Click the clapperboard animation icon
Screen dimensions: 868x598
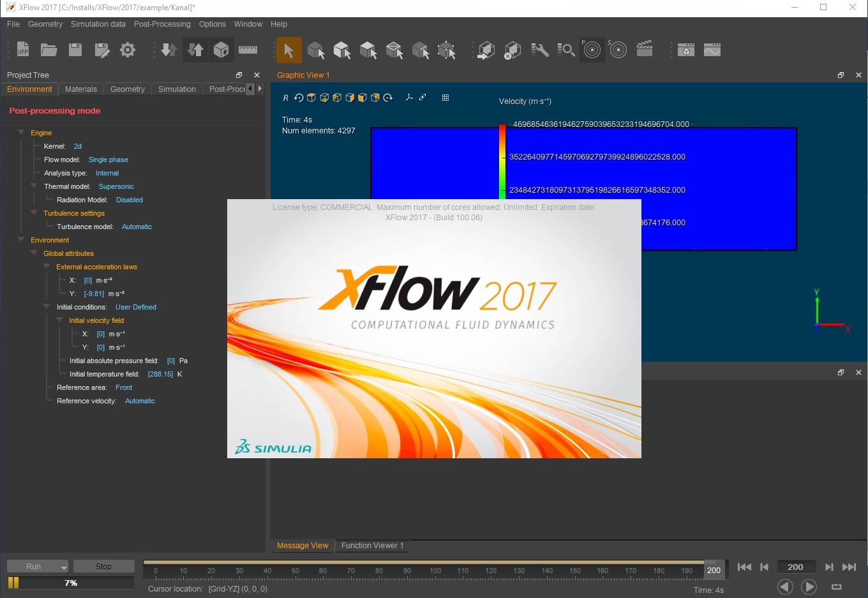645,49
